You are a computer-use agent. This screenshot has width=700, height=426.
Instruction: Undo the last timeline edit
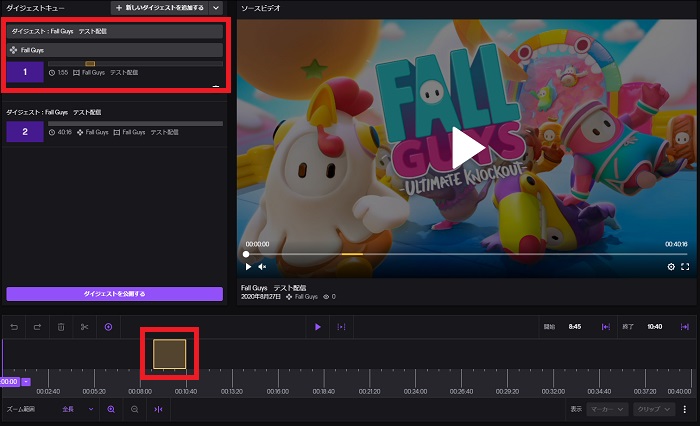pos(14,327)
